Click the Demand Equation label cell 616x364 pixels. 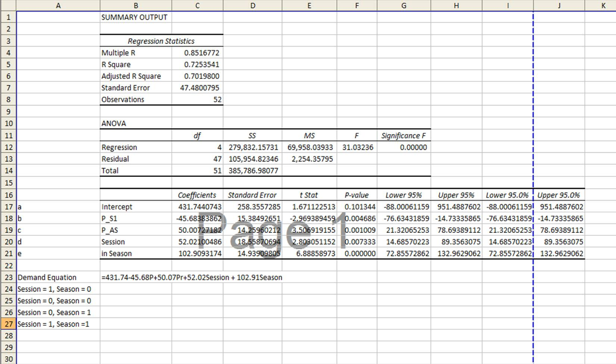click(x=58, y=277)
